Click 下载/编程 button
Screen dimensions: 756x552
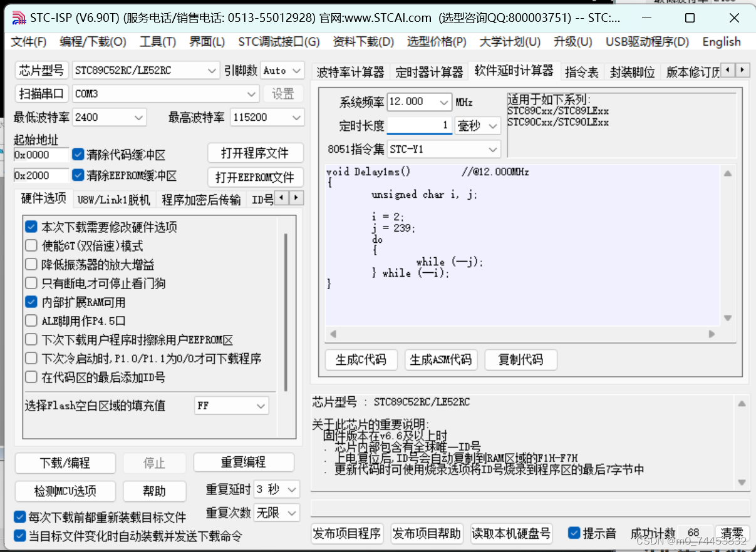pos(65,463)
